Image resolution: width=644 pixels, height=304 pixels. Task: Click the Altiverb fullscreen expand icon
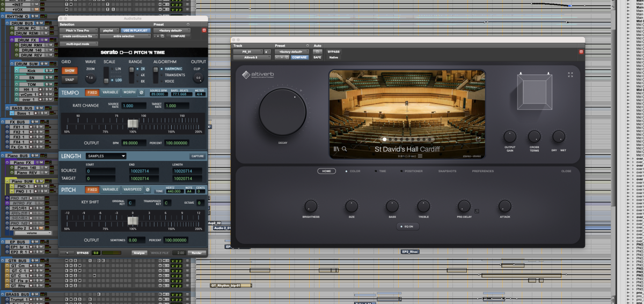(570, 75)
